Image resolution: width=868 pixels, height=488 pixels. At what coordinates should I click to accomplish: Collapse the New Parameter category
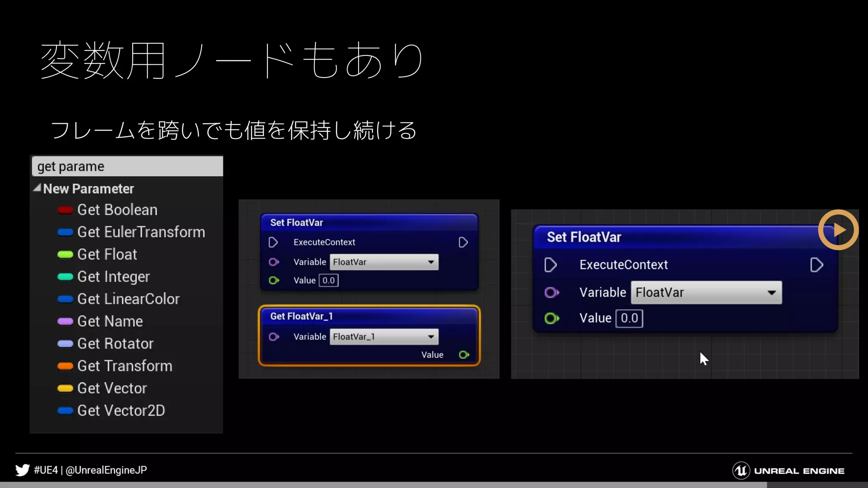tap(37, 188)
